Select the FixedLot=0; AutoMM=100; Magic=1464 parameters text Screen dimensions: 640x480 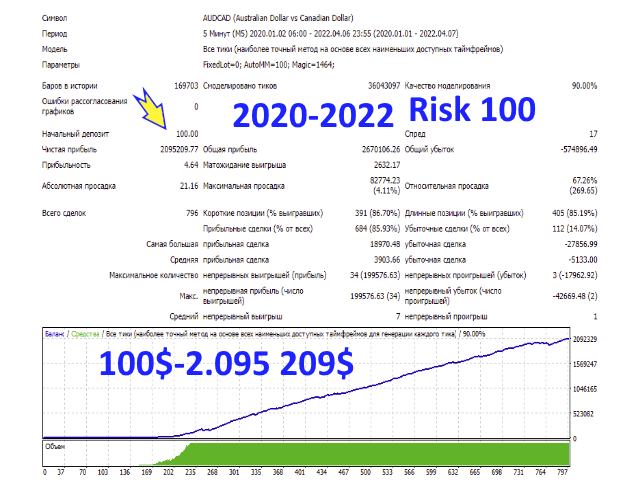[x=269, y=65]
